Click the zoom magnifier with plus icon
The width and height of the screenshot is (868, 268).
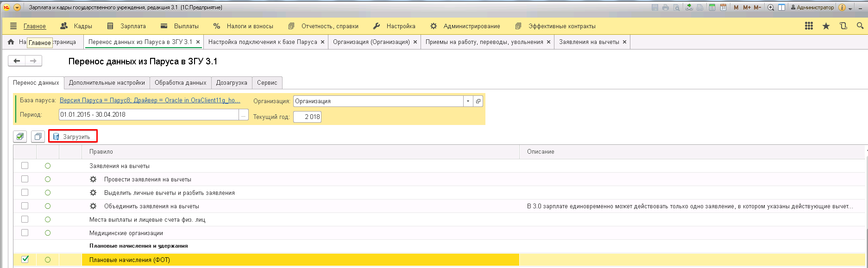pyautogui.click(x=771, y=7)
